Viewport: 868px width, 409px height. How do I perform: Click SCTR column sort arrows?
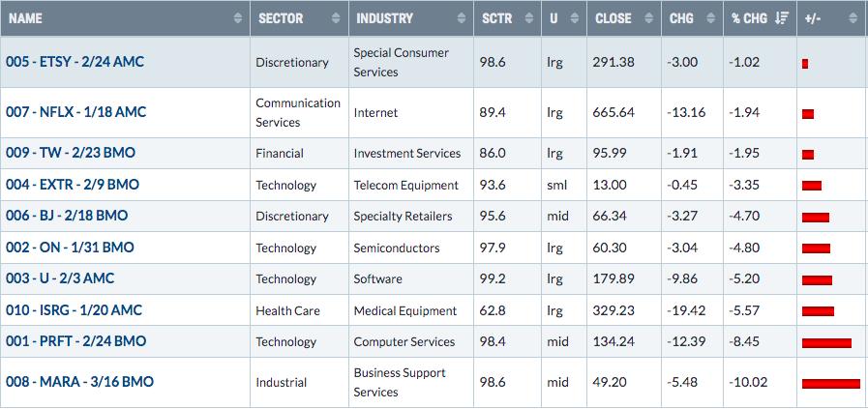(x=529, y=18)
